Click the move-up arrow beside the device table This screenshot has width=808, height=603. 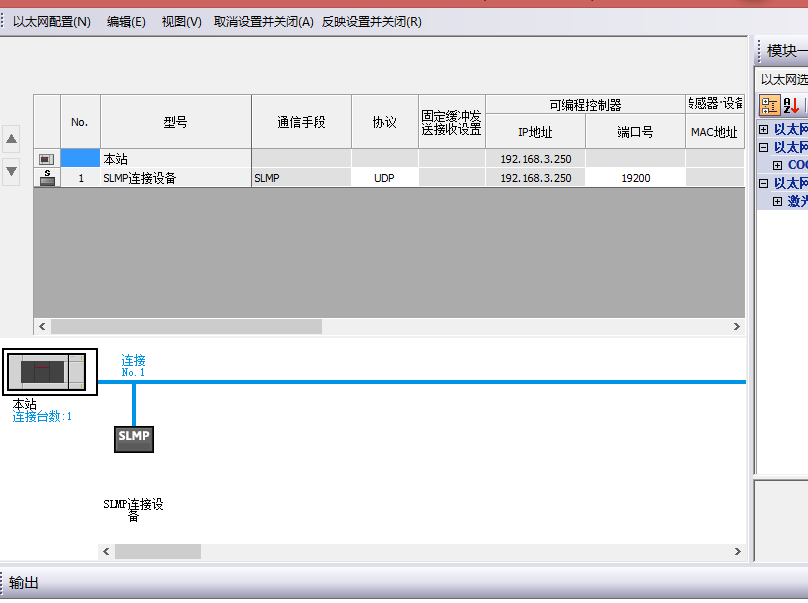click(12, 139)
